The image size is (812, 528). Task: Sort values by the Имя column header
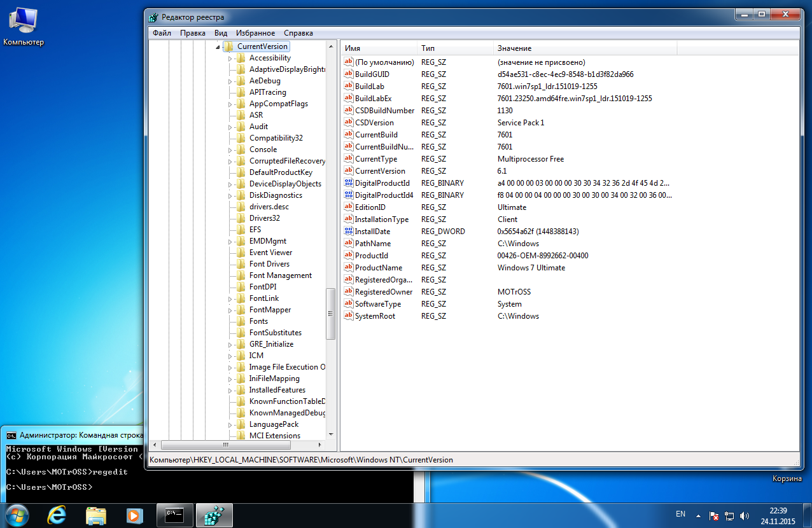click(x=380, y=48)
